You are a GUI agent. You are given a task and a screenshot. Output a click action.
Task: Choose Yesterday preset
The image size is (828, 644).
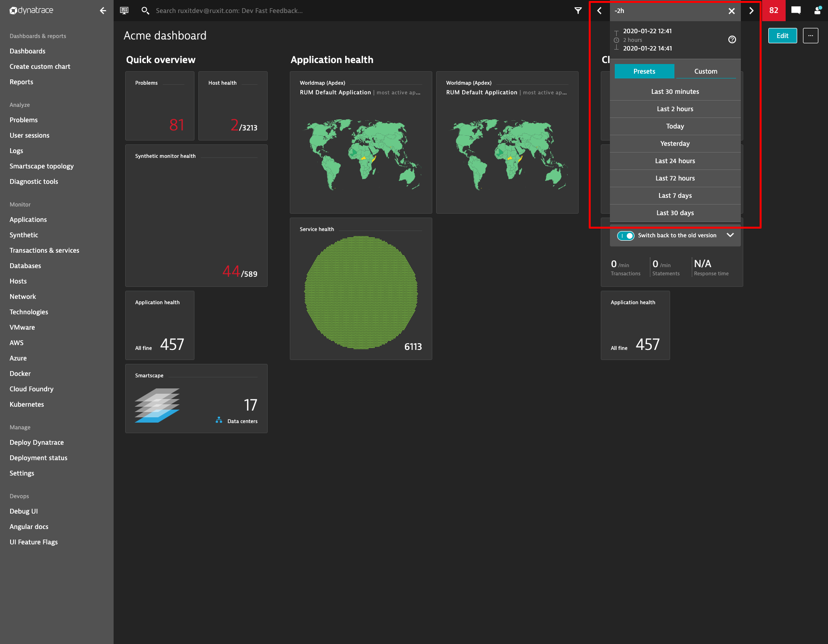pyautogui.click(x=675, y=143)
